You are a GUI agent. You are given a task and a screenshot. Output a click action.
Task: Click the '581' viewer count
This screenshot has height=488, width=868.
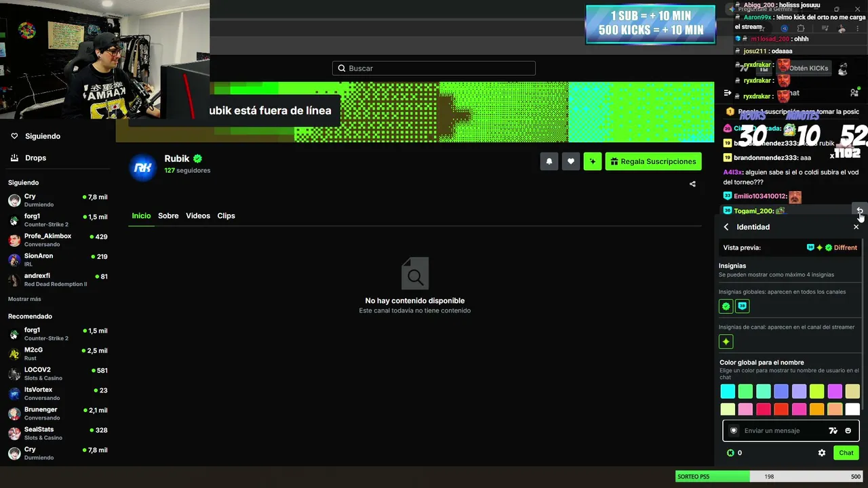(x=102, y=371)
